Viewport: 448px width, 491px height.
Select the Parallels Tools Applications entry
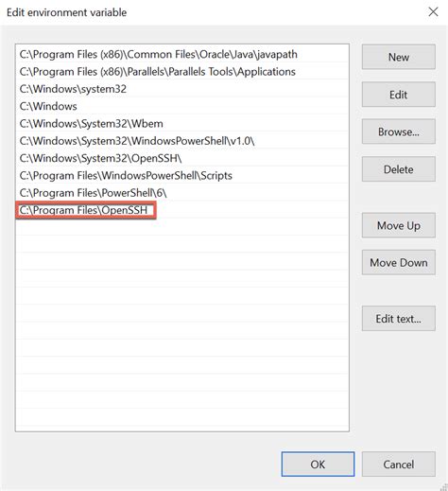coord(182,72)
